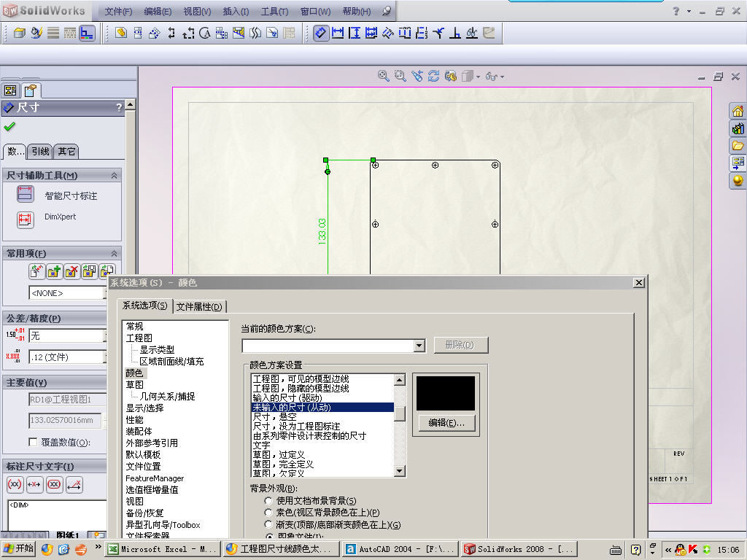This screenshot has width=747, height=560.
Task: Select 素色(视区背景颜色在上) radio button
Action: coord(268,513)
